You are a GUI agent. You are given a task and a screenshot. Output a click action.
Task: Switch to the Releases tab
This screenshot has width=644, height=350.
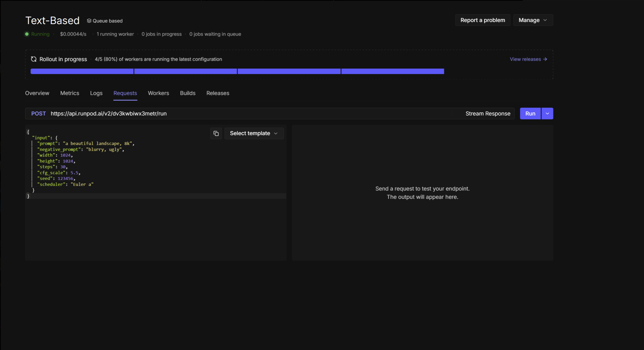pos(217,93)
